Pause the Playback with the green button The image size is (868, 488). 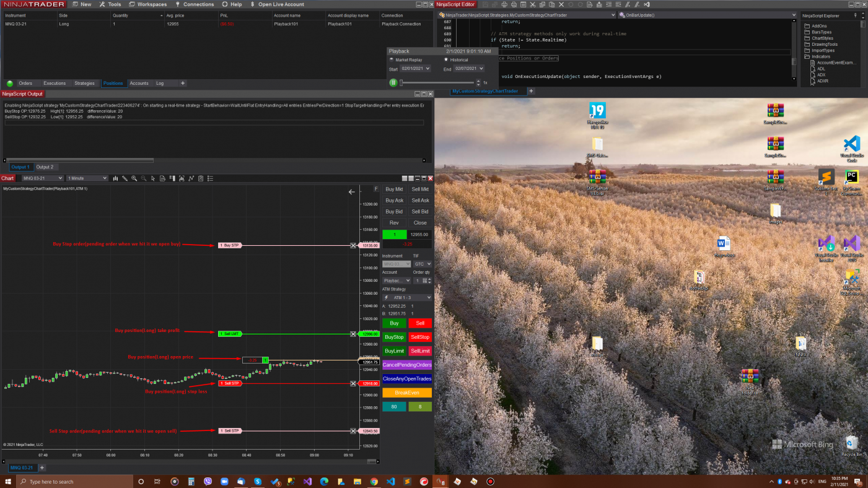point(393,82)
